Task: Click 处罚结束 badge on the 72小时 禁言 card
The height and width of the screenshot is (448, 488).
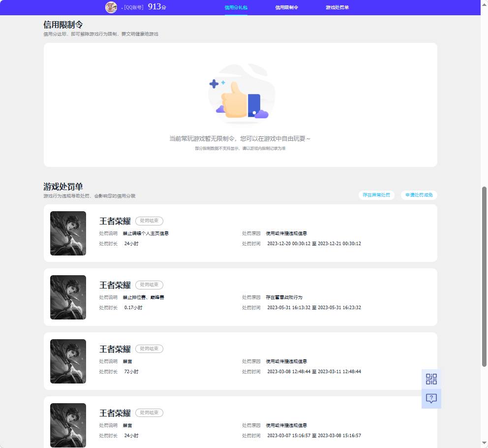Action: click(x=149, y=349)
